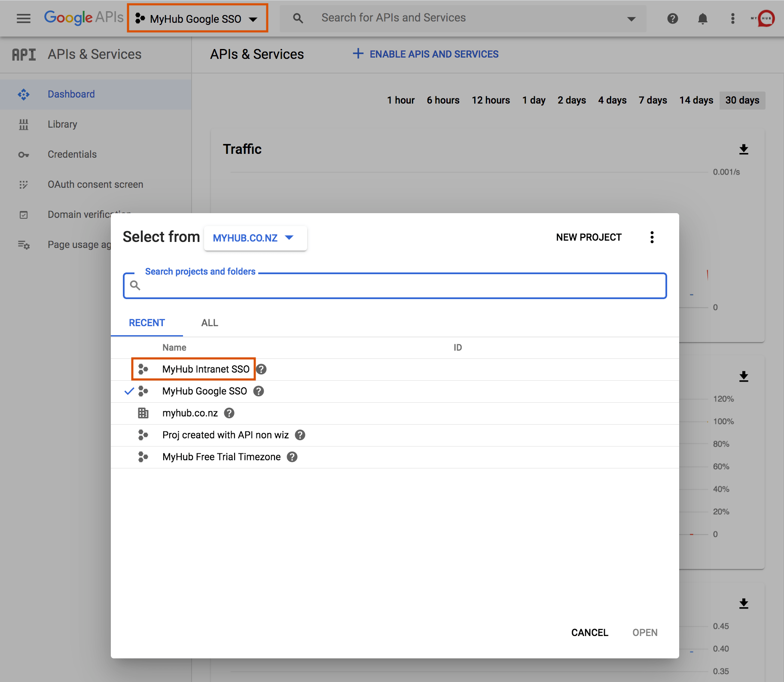Click the ID column header
This screenshot has width=784, height=682.
coord(458,348)
